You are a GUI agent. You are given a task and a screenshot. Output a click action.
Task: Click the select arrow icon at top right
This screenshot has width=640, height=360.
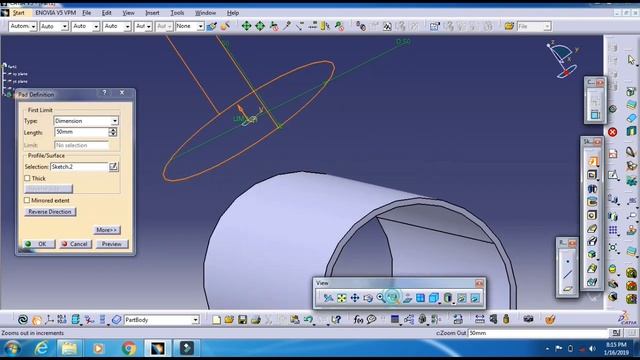click(631, 60)
